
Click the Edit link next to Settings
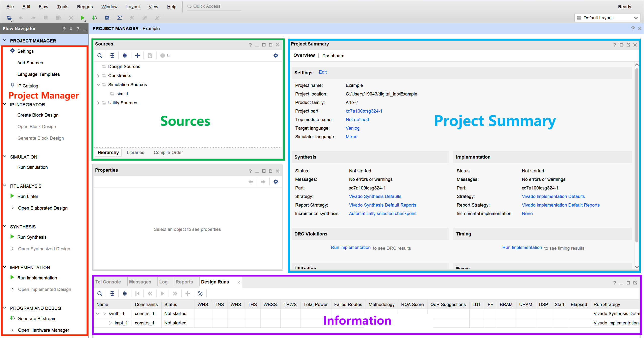coord(323,72)
